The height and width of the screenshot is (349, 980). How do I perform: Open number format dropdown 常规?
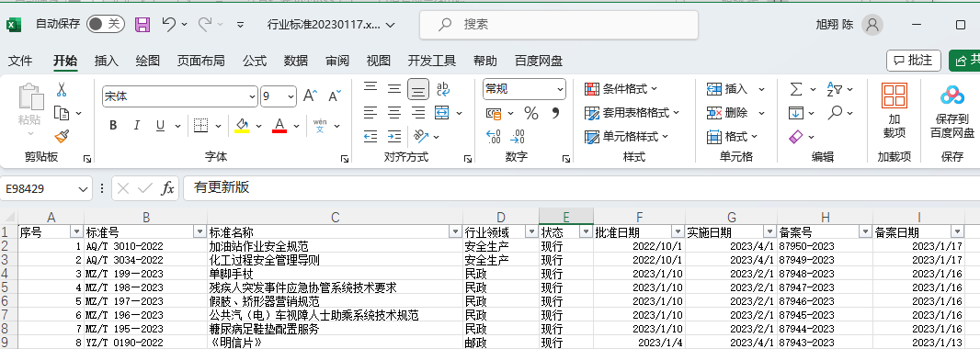(559, 89)
